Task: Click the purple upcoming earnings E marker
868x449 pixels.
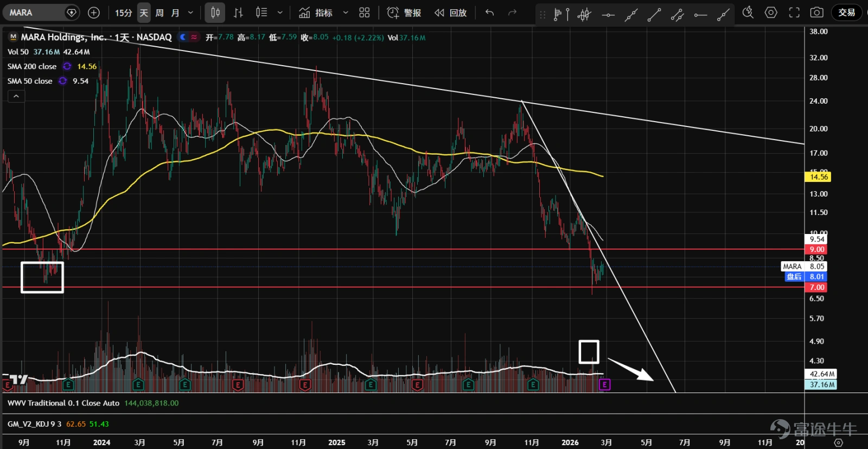Action: tap(604, 384)
